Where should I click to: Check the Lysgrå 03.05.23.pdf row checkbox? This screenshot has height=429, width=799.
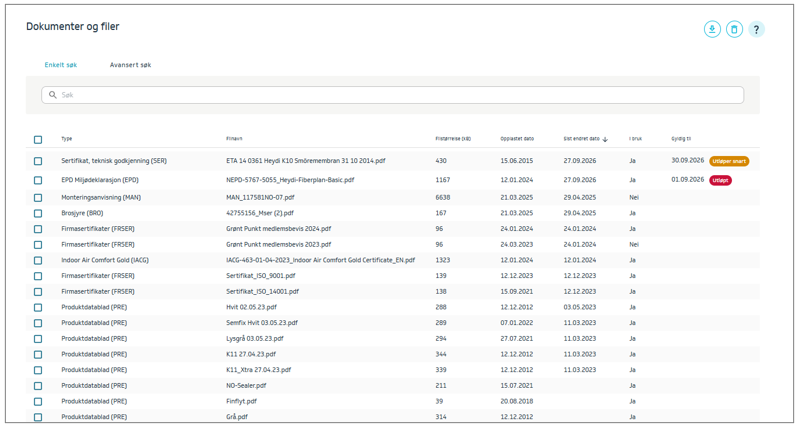pyautogui.click(x=38, y=339)
